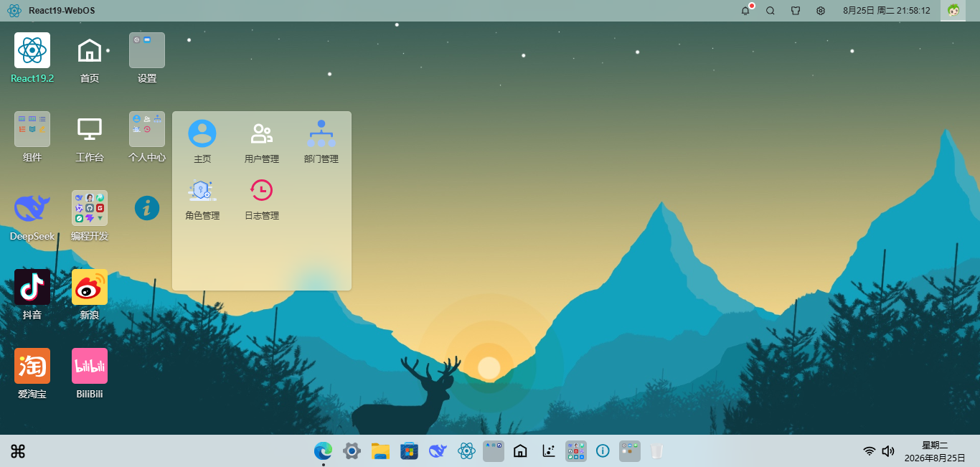Open the 编程开发 folder on desktop
Viewport: 980px width, 467px height.
90,208
